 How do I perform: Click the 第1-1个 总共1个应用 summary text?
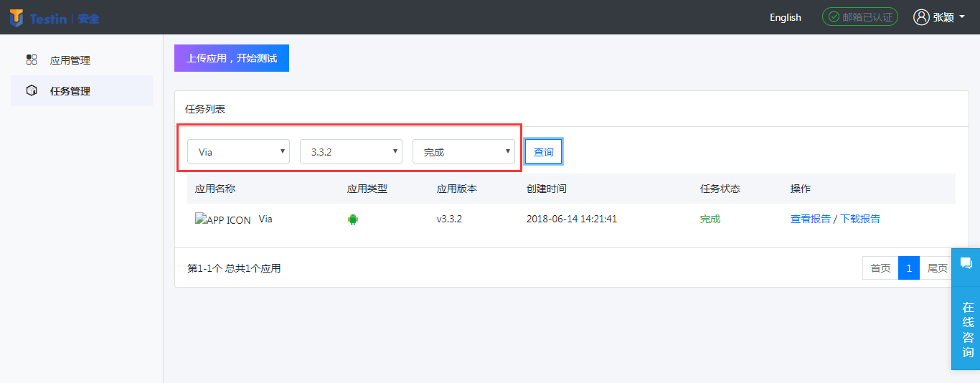coord(234,268)
